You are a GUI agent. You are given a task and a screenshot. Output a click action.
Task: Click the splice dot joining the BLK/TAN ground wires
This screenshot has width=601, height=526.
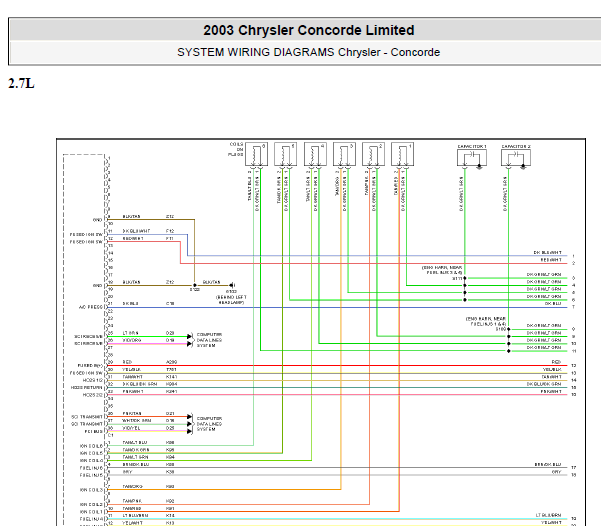194,285
